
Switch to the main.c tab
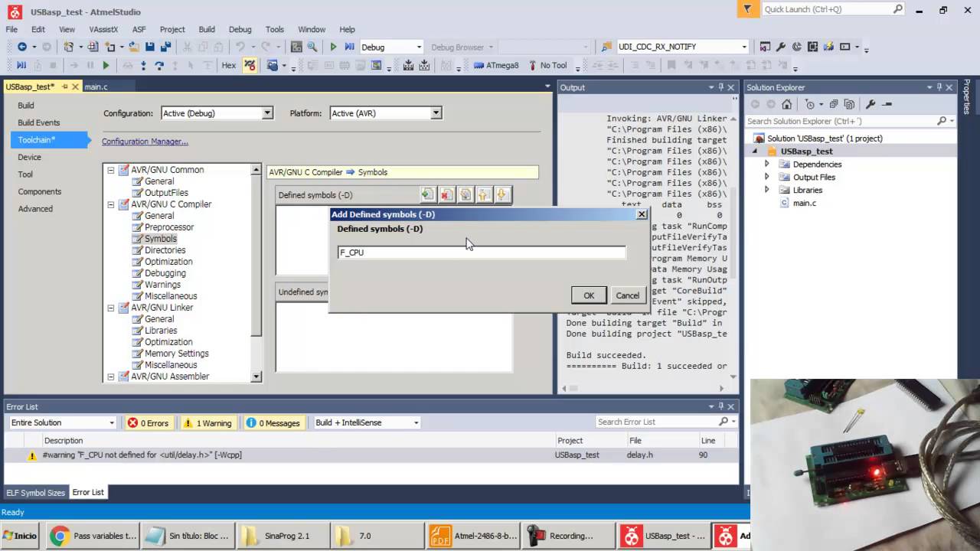(96, 86)
